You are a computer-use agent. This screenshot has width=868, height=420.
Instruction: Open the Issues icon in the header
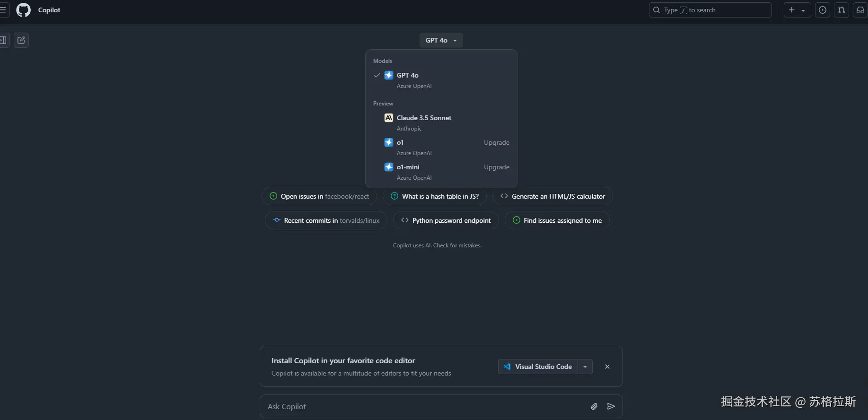click(x=823, y=10)
